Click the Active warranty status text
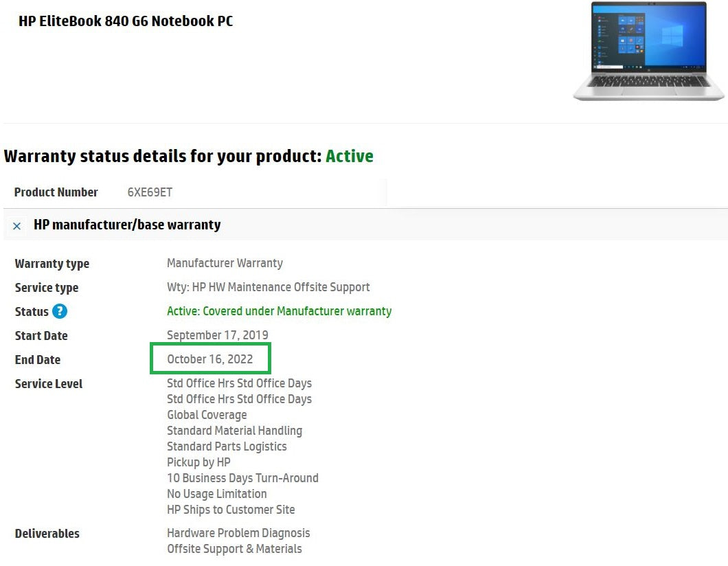 [x=350, y=156]
